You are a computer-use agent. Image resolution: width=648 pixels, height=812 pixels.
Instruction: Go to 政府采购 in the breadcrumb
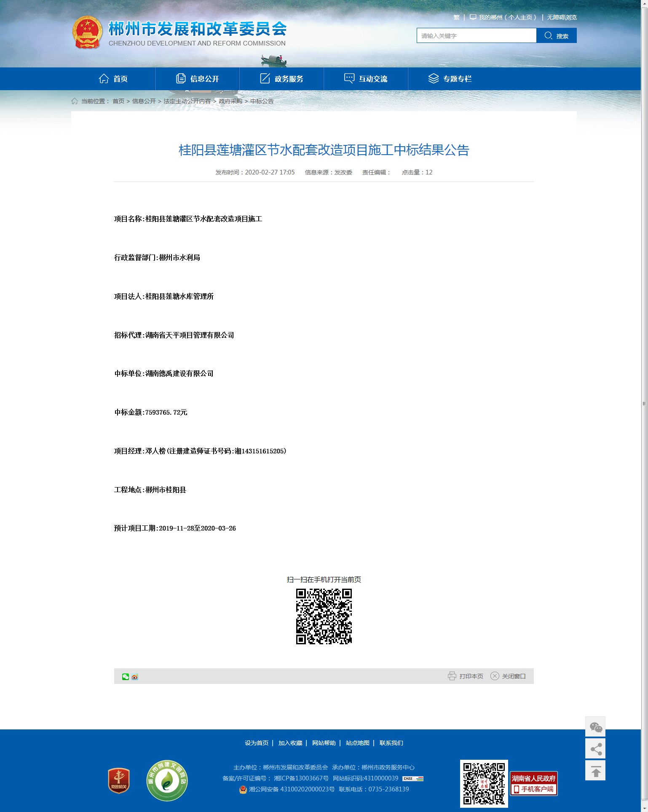click(230, 101)
